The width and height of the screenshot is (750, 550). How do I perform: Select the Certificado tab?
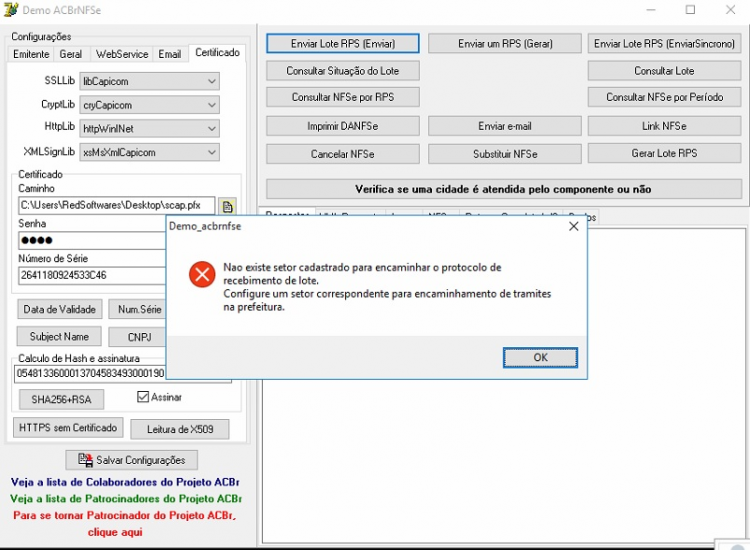coord(217,53)
